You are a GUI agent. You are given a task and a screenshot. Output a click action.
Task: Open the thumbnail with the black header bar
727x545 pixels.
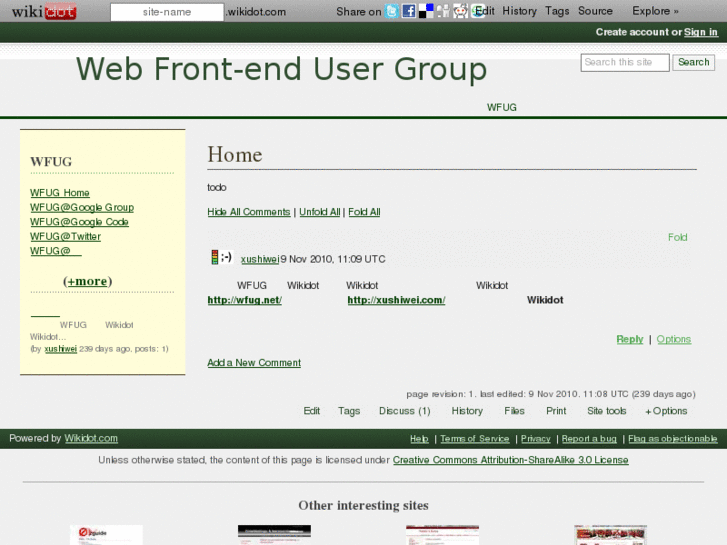coord(274,535)
